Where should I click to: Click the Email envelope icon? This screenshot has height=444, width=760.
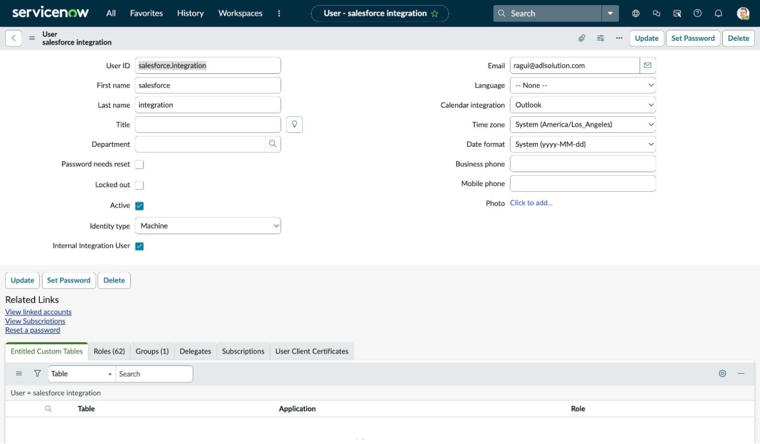click(x=648, y=65)
